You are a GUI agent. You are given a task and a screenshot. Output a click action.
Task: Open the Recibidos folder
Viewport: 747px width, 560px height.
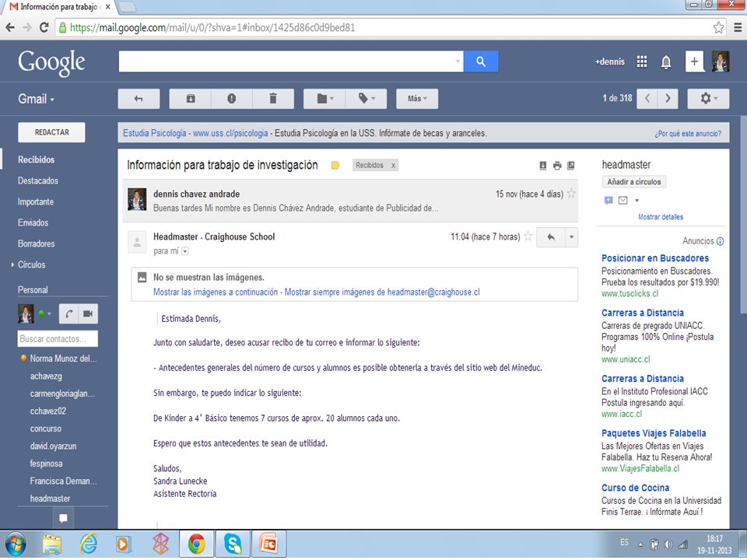37,159
